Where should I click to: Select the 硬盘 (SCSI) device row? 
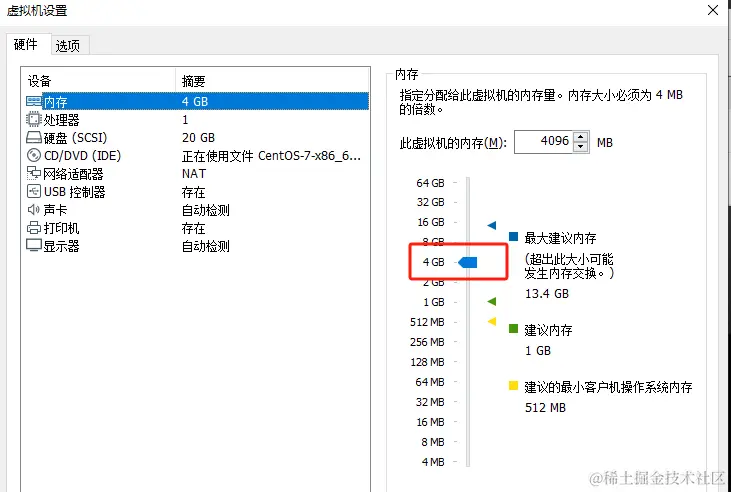coord(197,138)
